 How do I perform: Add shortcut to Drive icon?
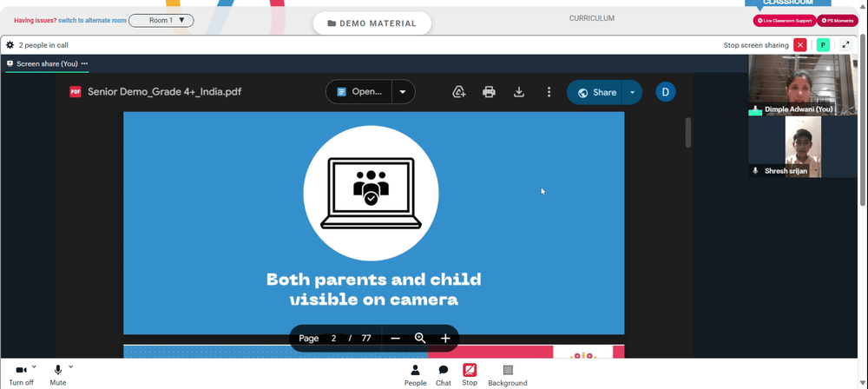[459, 92]
